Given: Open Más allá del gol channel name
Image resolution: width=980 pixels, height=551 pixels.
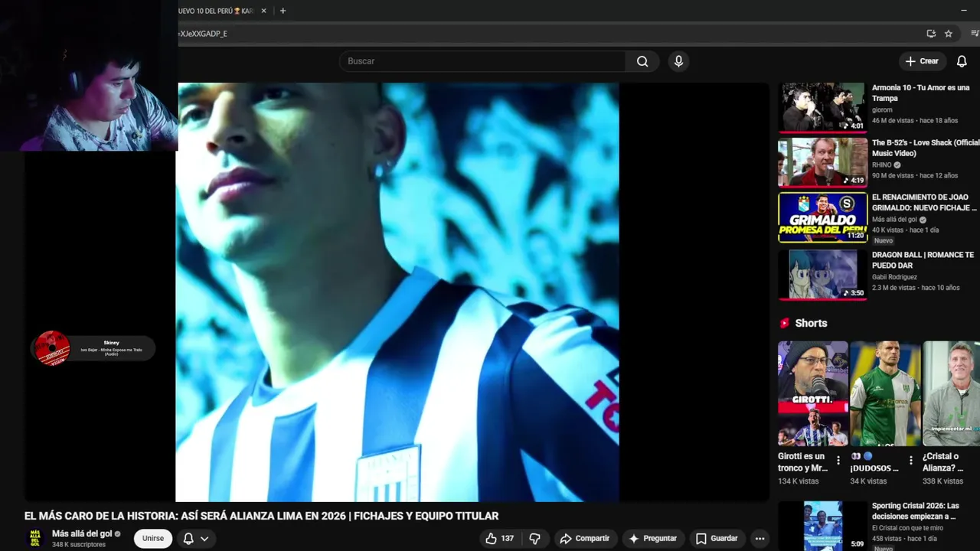Looking at the screenshot, I should click(x=82, y=533).
